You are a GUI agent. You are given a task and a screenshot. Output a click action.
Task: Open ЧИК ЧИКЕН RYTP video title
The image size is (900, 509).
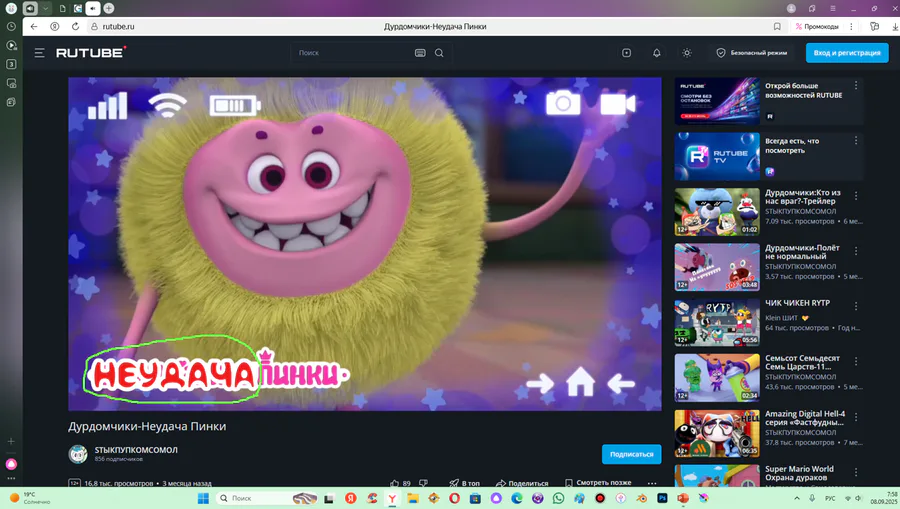797,303
